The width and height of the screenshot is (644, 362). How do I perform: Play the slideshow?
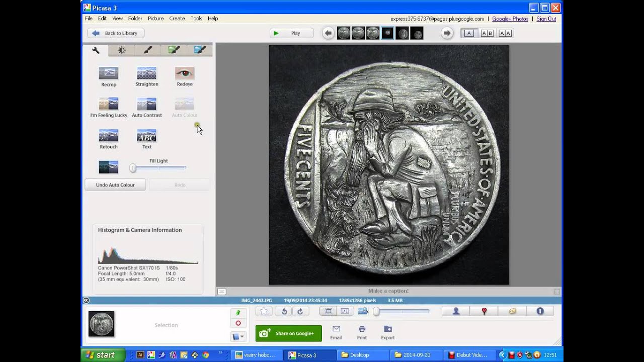pos(291,33)
